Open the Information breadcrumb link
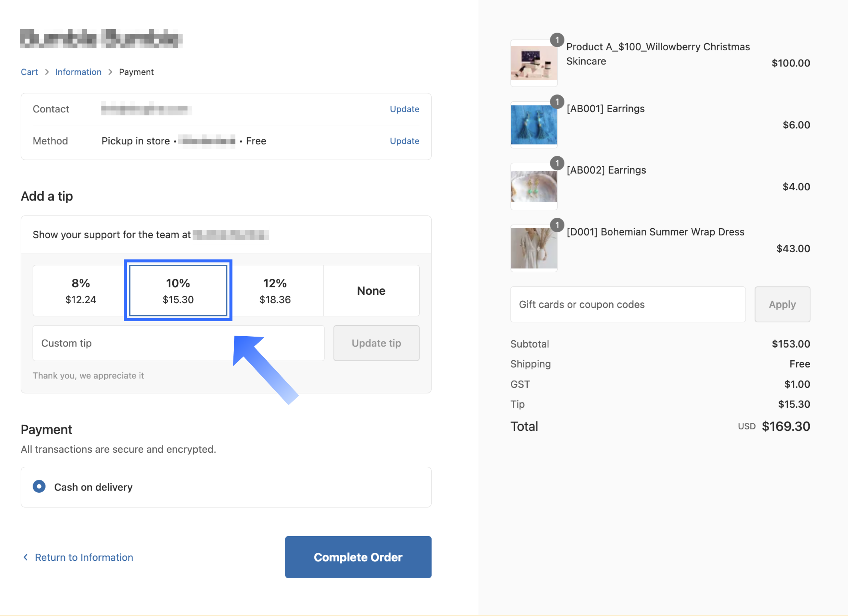Image resolution: width=848 pixels, height=616 pixels. 78,72
